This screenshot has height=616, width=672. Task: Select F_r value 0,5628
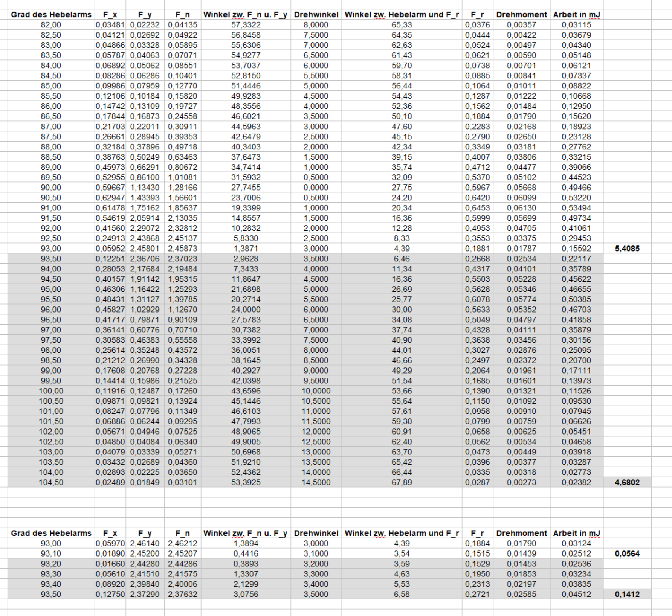(x=477, y=289)
